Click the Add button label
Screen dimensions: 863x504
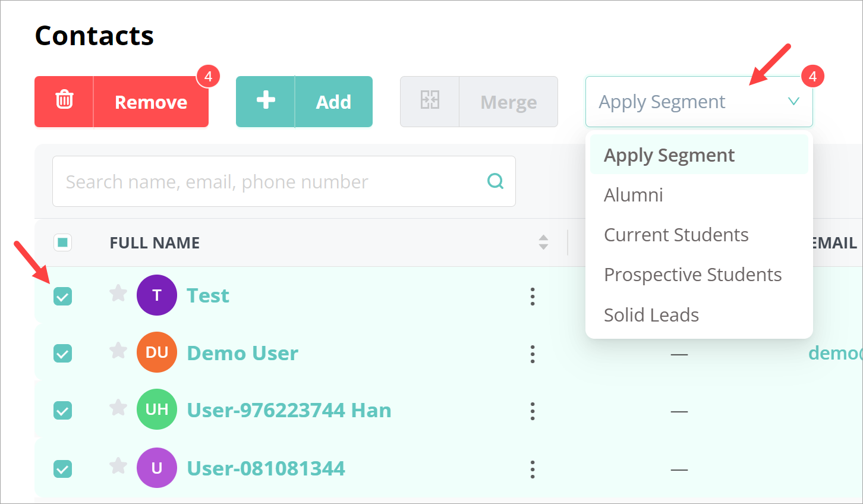pyautogui.click(x=333, y=102)
